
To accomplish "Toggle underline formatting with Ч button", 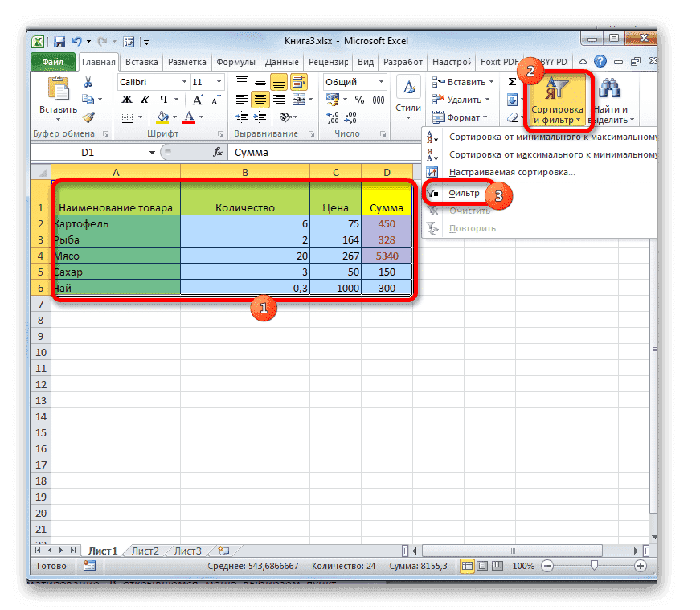I will coord(163,98).
